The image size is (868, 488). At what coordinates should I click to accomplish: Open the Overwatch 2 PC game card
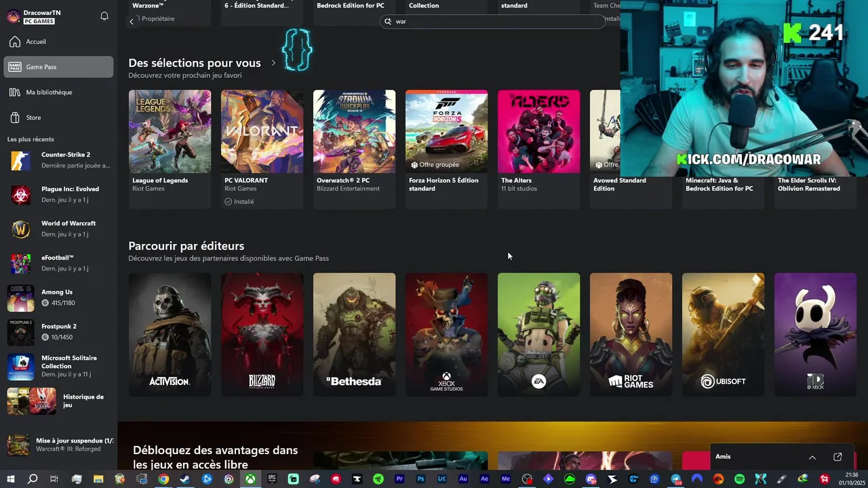[354, 149]
